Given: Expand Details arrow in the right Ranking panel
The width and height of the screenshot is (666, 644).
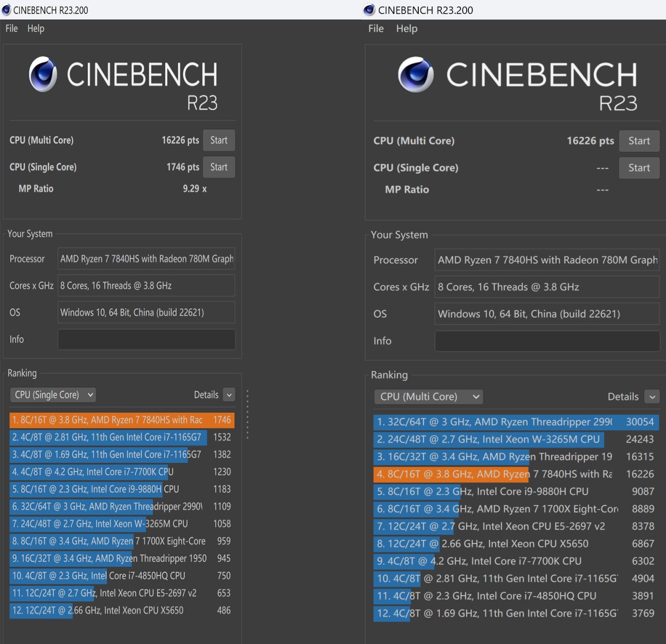Looking at the screenshot, I should click(652, 397).
